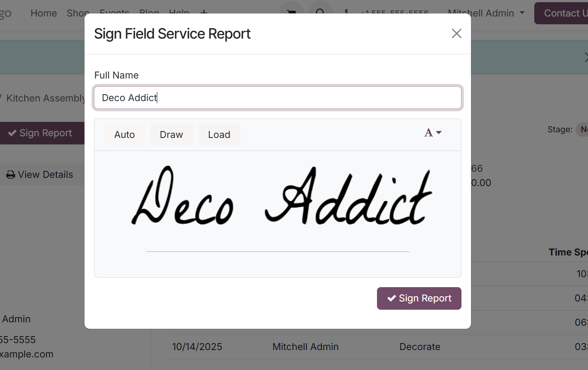Switch to Draw signature mode
The width and height of the screenshot is (588, 370).
click(x=171, y=135)
